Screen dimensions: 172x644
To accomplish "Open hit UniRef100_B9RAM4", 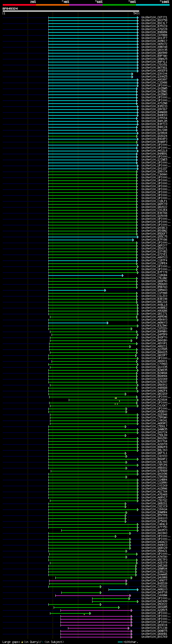I will [x=154, y=32].
